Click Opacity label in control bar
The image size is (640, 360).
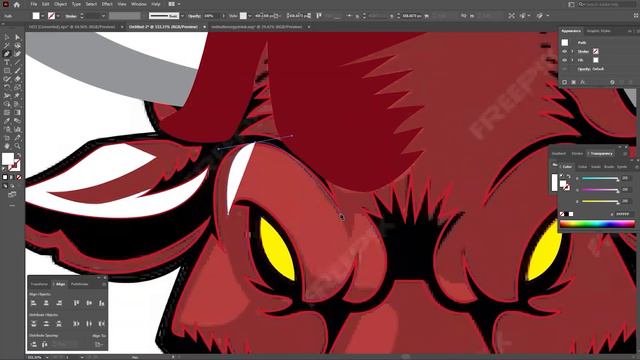(194, 16)
